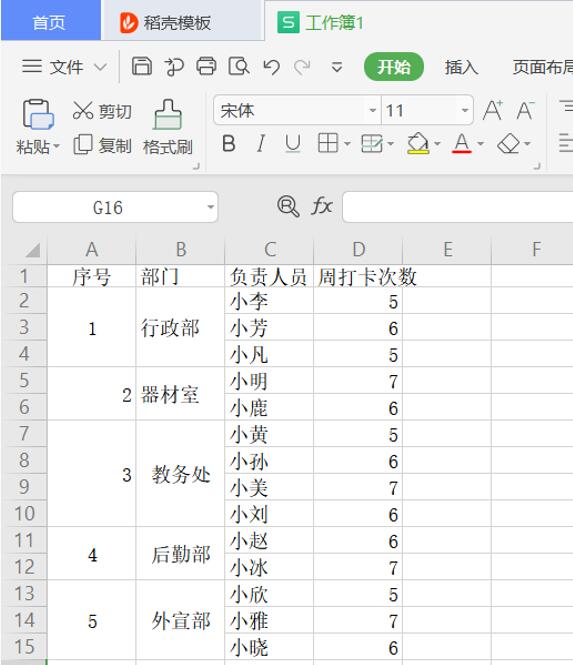Viewport: 573px width, 665px height.
Task: Click the 粘贴 paste button
Action: 38,127
